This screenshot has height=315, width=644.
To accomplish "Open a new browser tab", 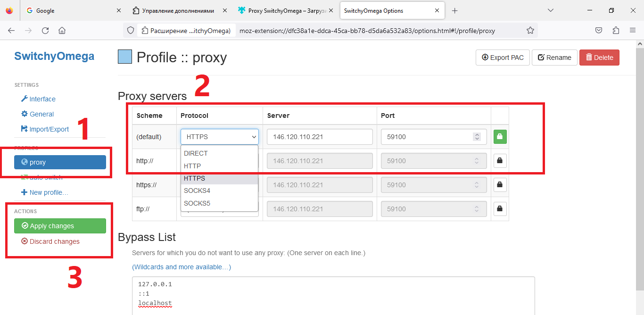I will [454, 10].
